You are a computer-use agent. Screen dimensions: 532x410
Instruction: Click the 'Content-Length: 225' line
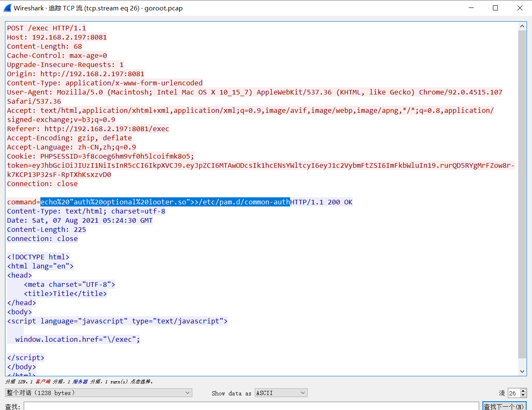(47, 229)
